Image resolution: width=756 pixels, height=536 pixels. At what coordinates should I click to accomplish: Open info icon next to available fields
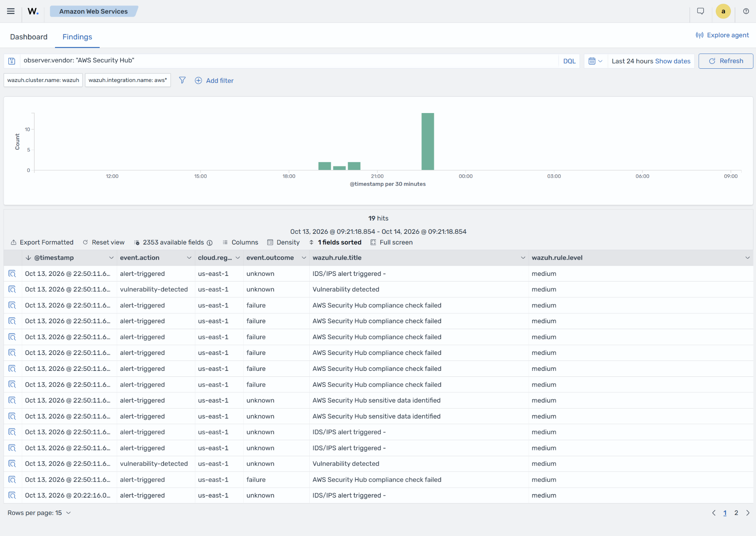coord(210,243)
